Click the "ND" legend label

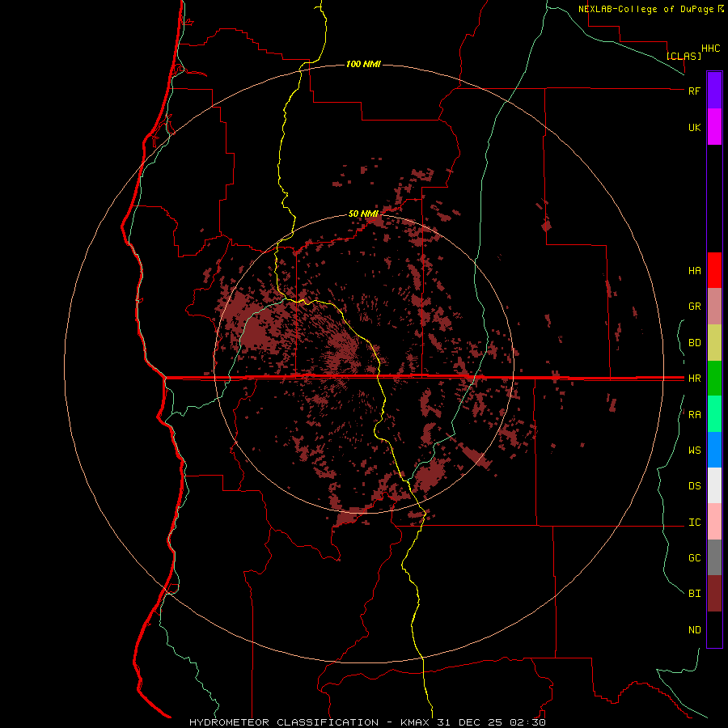[x=694, y=630]
